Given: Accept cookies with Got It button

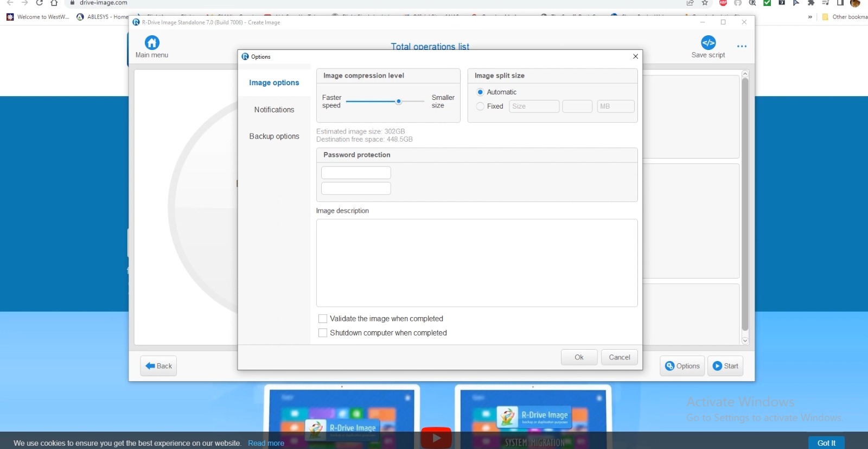Looking at the screenshot, I should (826, 442).
